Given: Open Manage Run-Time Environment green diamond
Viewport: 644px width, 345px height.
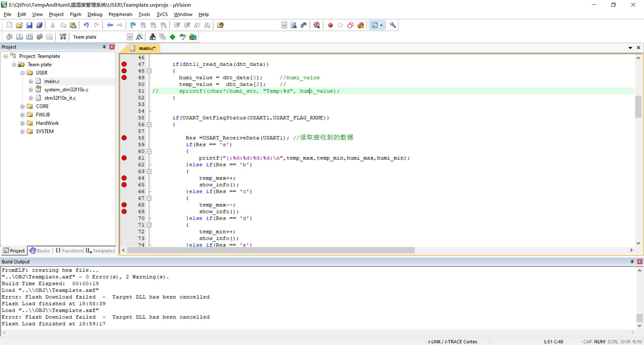Looking at the screenshot, I should click(172, 37).
